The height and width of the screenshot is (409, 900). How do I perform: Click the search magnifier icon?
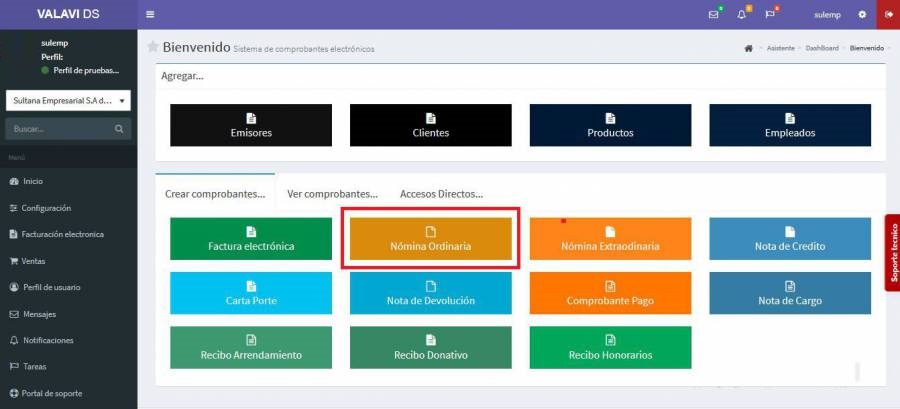(x=119, y=129)
